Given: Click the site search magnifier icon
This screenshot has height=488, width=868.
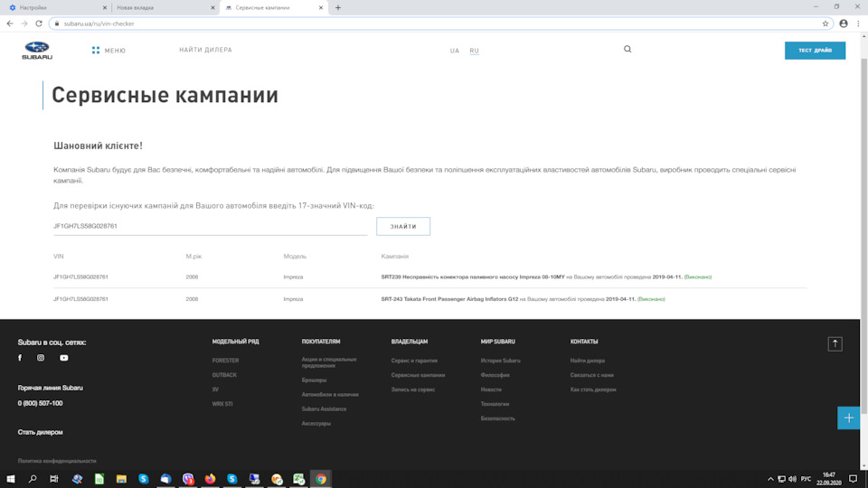Looking at the screenshot, I should 627,49.
